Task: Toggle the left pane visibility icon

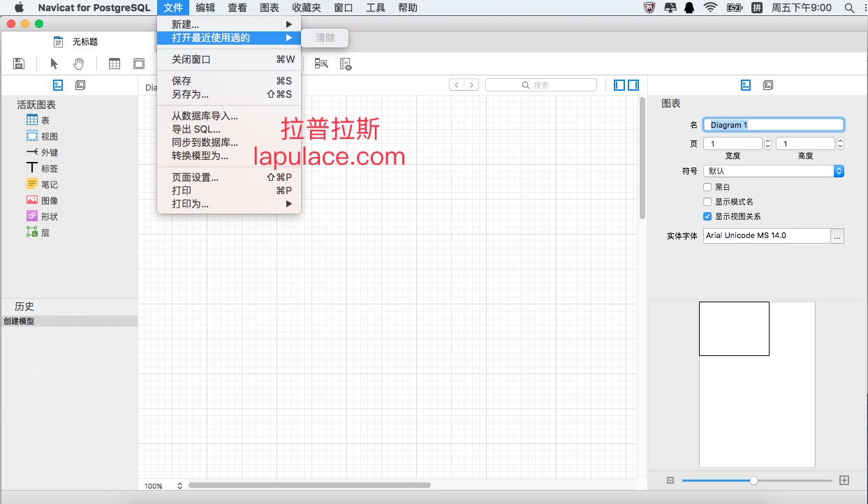Action: (x=619, y=85)
